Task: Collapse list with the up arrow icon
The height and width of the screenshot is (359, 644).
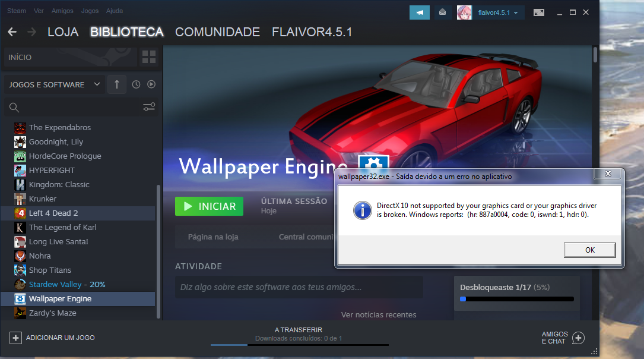Action: point(117,84)
